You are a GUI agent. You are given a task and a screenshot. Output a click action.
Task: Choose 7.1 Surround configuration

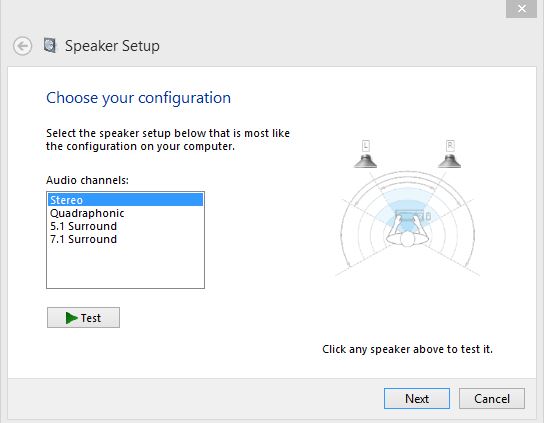pos(125,239)
